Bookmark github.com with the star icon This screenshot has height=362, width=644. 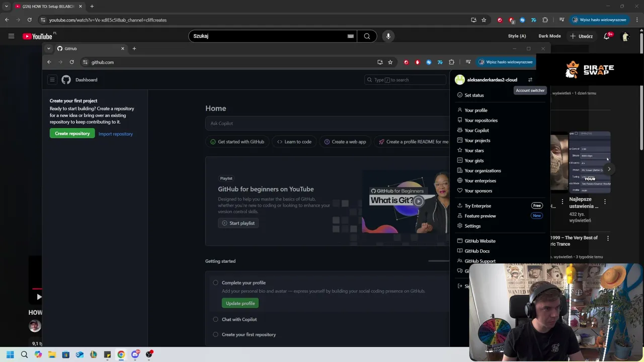(x=390, y=62)
